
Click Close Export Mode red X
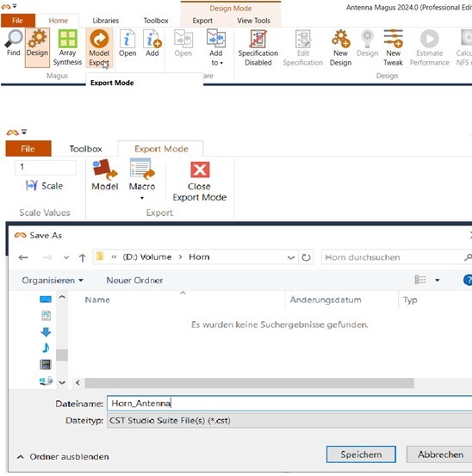pos(200,170)
